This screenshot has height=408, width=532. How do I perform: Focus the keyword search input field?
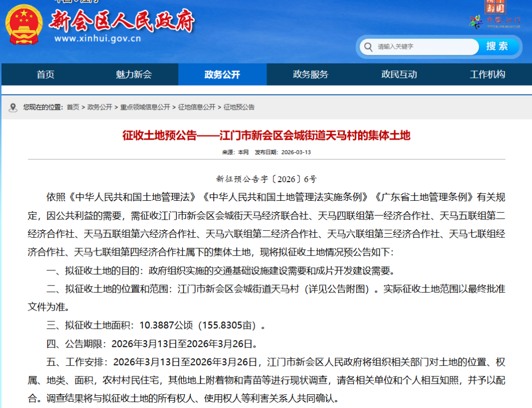click(x=424, y=47)
